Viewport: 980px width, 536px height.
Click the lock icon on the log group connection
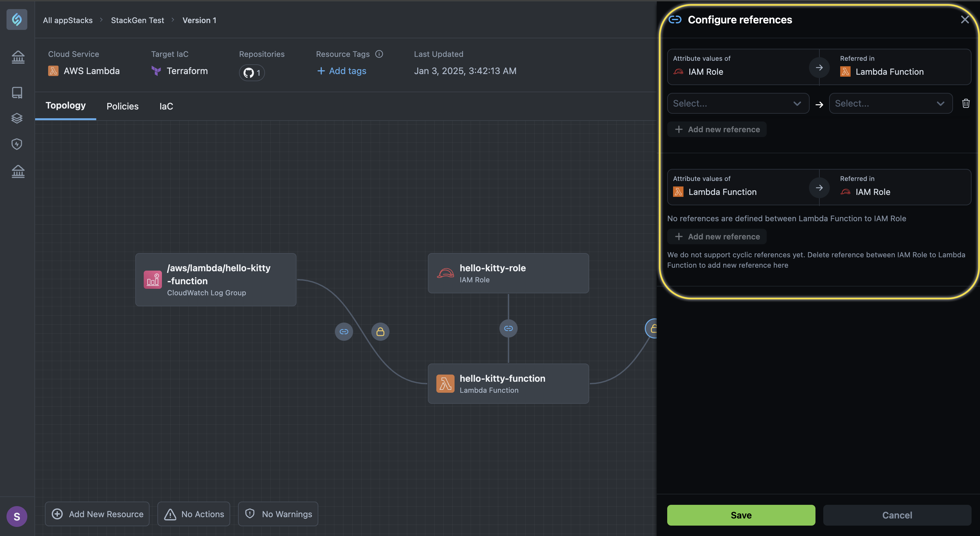tap(380, 331)
